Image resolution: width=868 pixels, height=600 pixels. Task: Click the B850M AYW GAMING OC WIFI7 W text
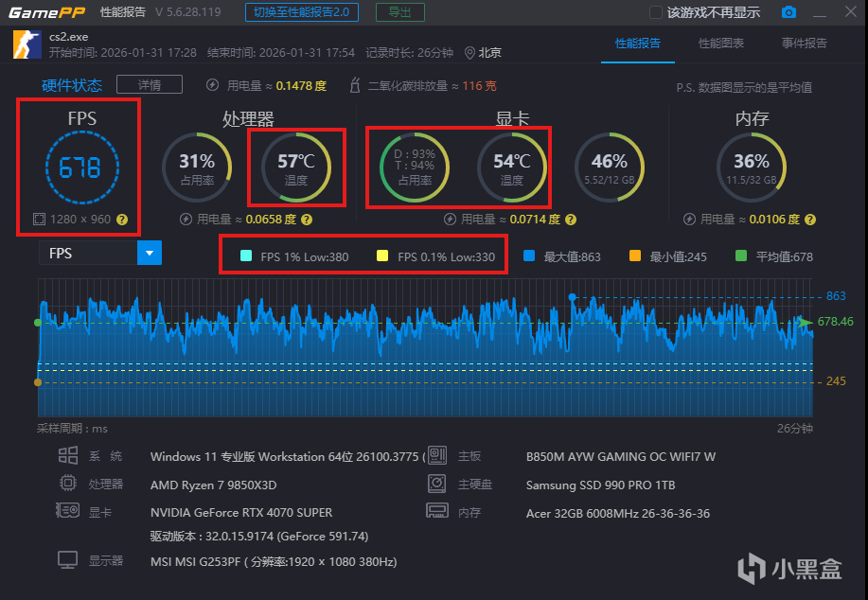621,457
